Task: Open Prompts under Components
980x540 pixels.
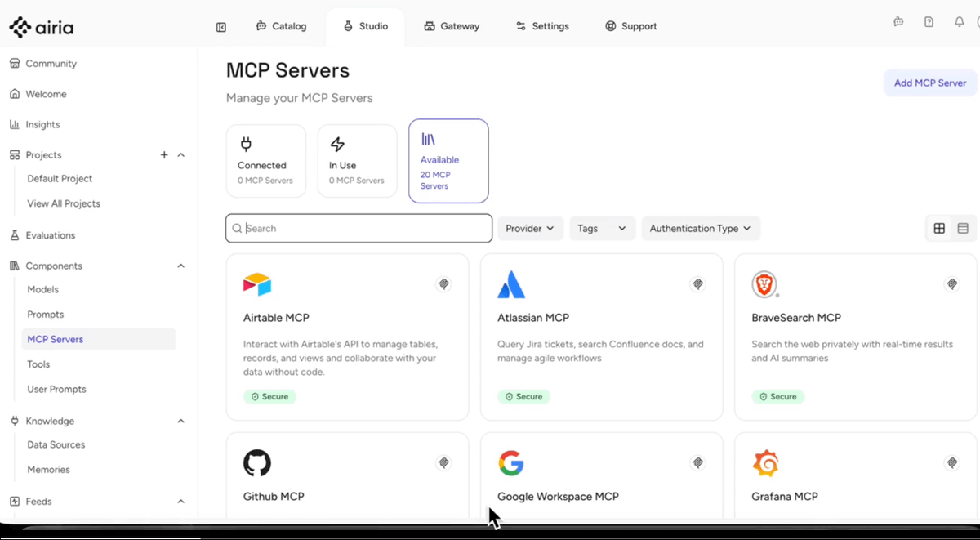Action: 45,315
